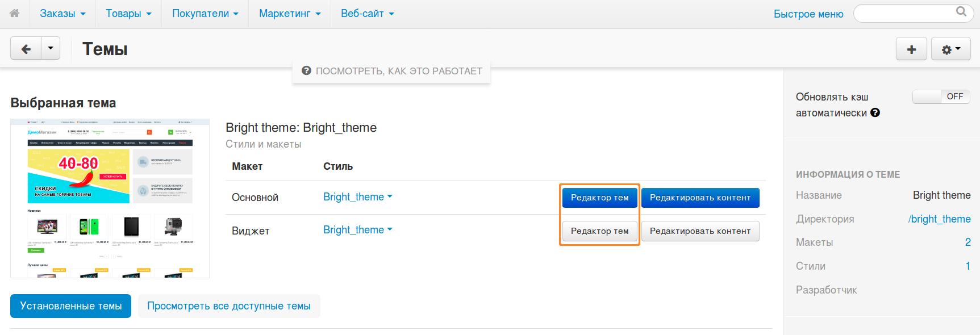Click the plus add button
This screenshot has width=980, height=335.
(x=911, y=49)
